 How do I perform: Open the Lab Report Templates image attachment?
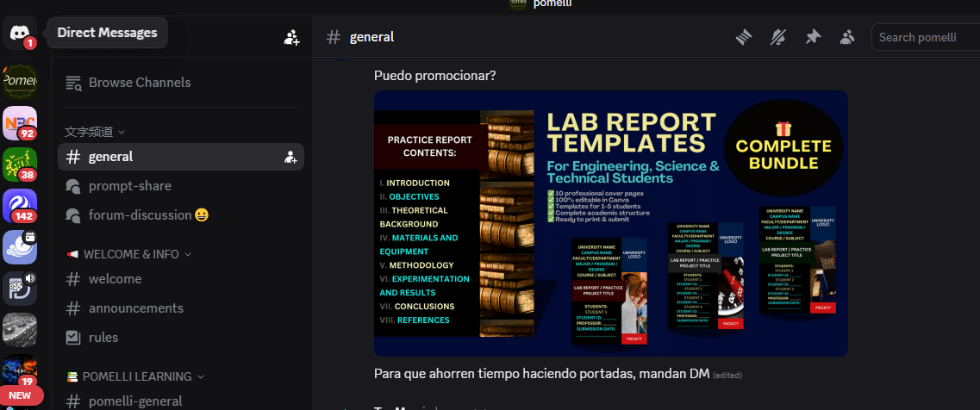610,223
